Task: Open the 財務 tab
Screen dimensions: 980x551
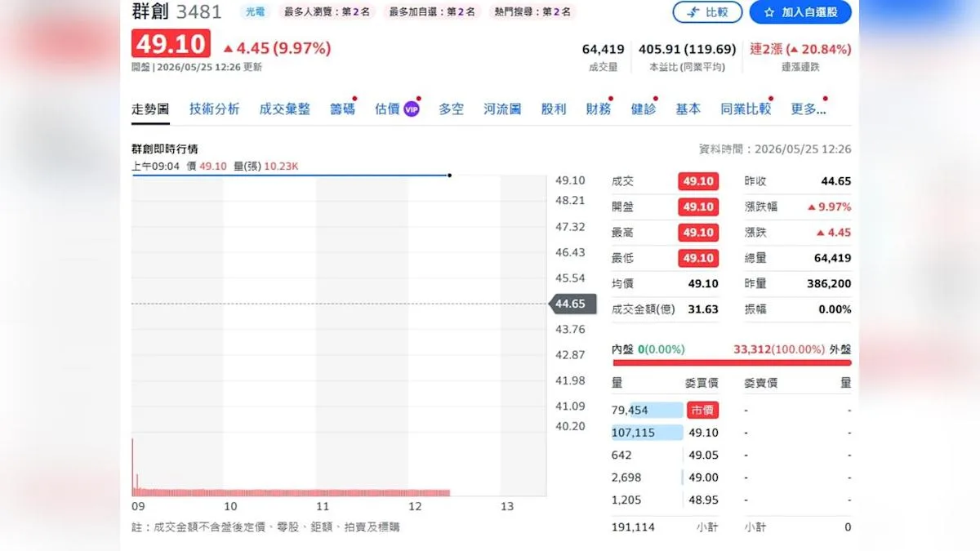Action: pos(599,109)
